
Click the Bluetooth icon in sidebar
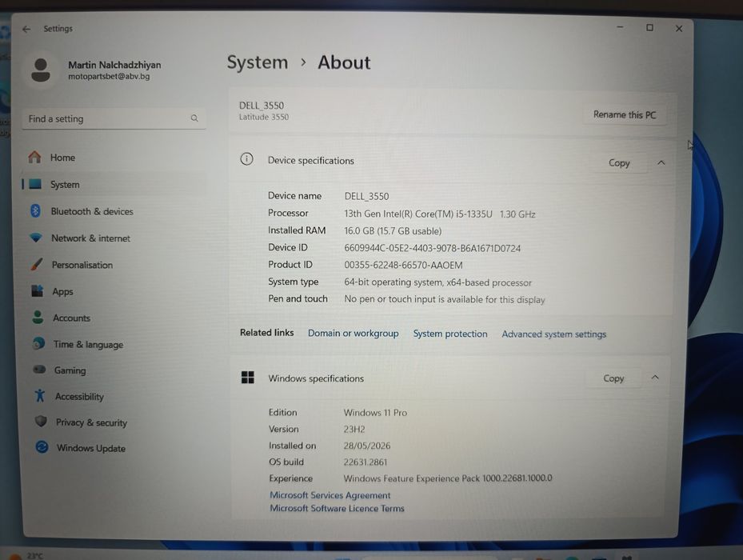[35, 210]
